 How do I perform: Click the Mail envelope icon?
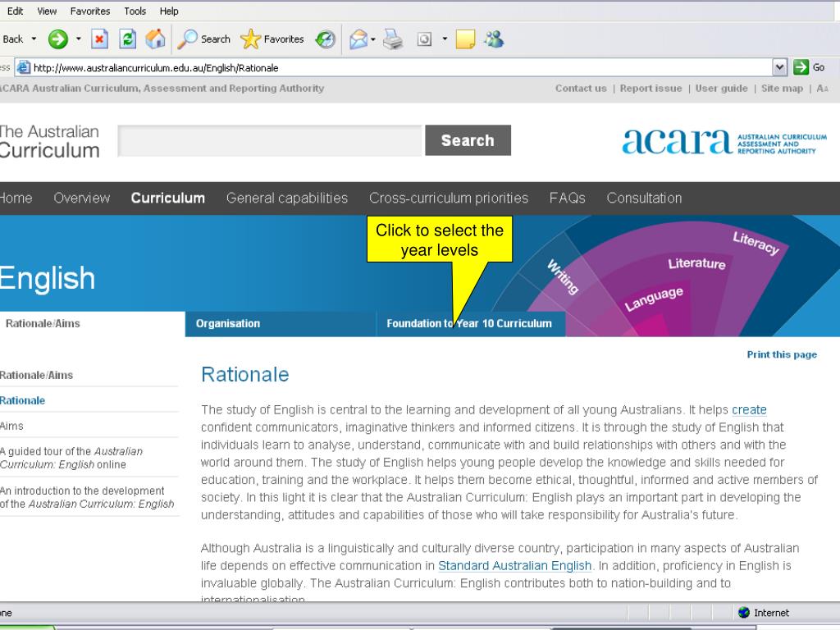coord(358,39)
